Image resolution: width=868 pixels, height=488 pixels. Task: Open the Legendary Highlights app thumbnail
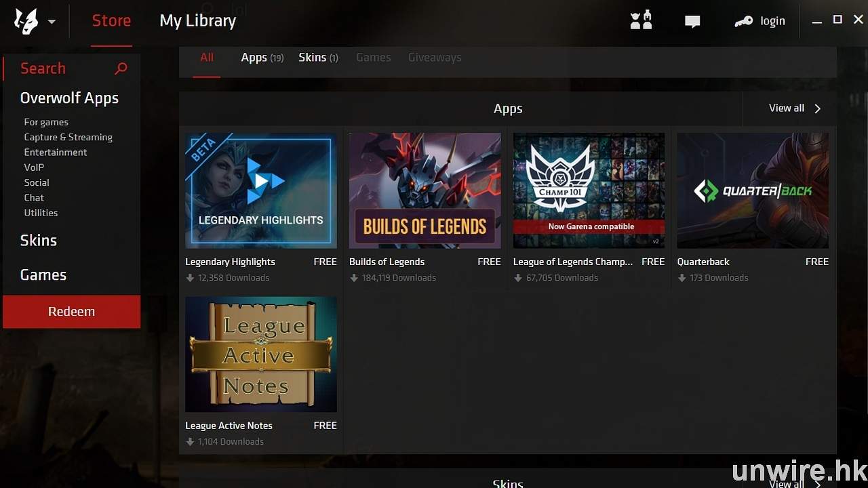click(261, 190)
